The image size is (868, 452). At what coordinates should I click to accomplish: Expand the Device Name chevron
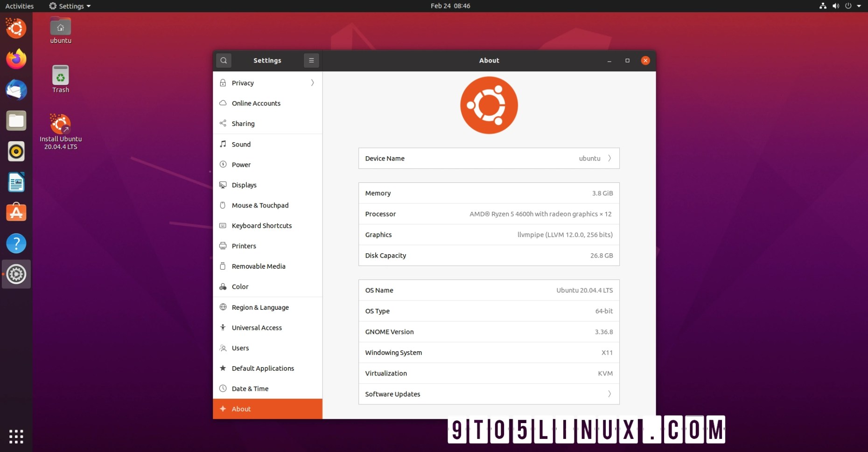click(609, 158)
